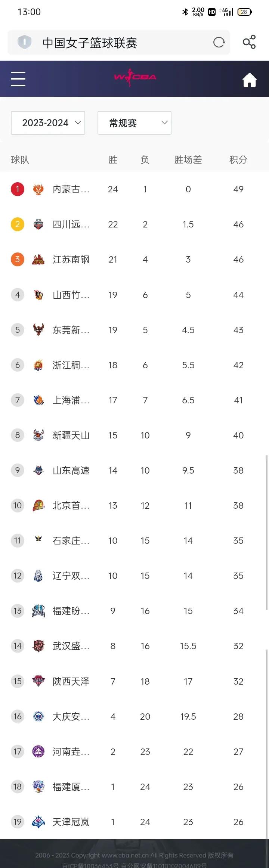The height and width of the screenshot is (868, 269).
Task: Open the 常规赛 stage dropdown
Action: tap(134, 123)
